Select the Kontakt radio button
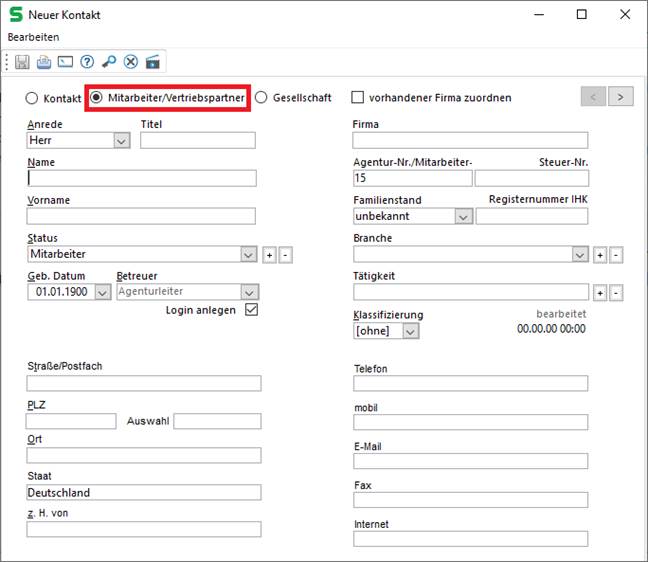 pyautogui.click(x=32, y=98)
